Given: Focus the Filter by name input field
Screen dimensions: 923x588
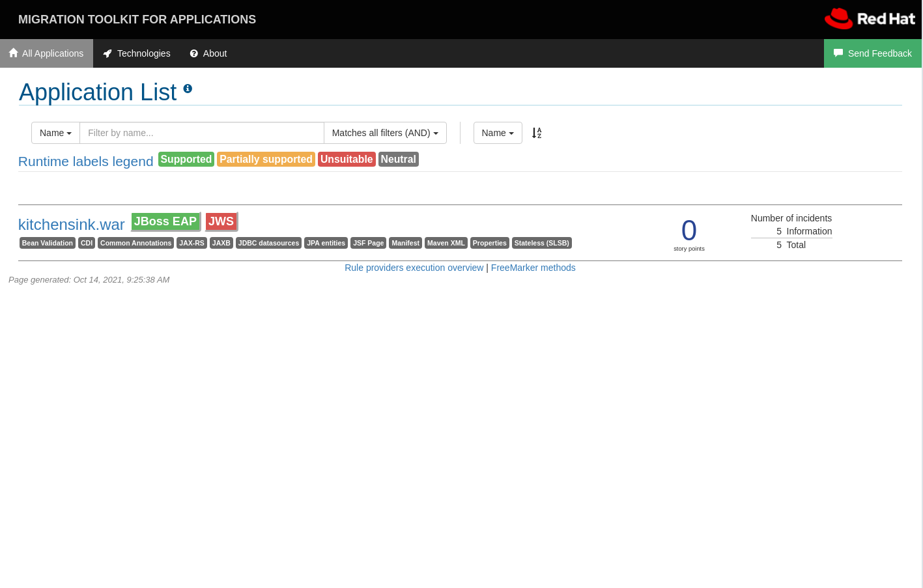Looking at the screenshot, I should (x=202, y=133).
